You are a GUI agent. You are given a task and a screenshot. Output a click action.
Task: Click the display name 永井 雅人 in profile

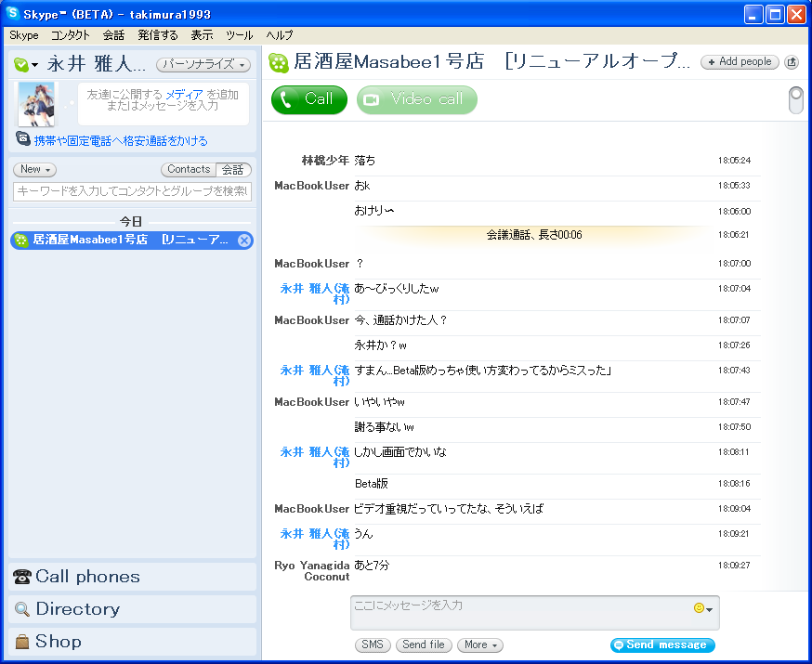coord(97,64)
